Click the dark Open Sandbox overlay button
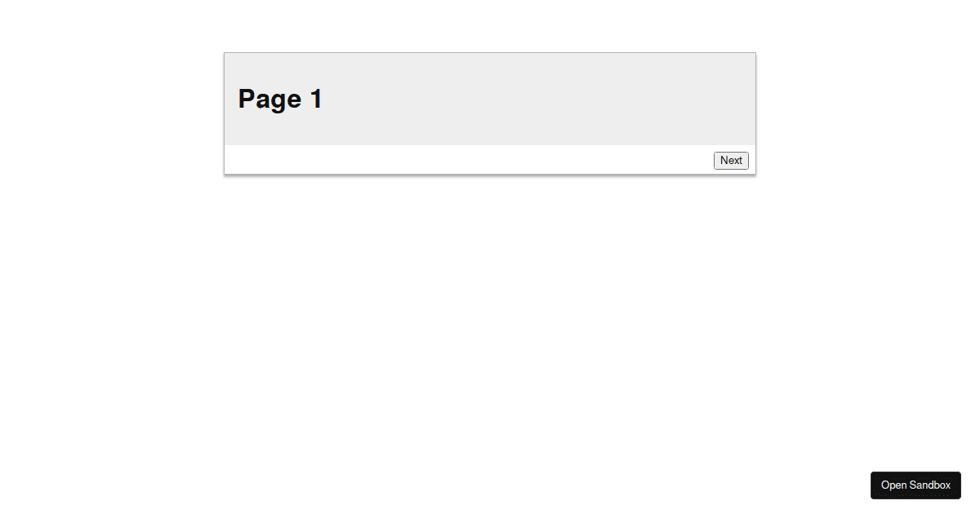 pos(915,485)
